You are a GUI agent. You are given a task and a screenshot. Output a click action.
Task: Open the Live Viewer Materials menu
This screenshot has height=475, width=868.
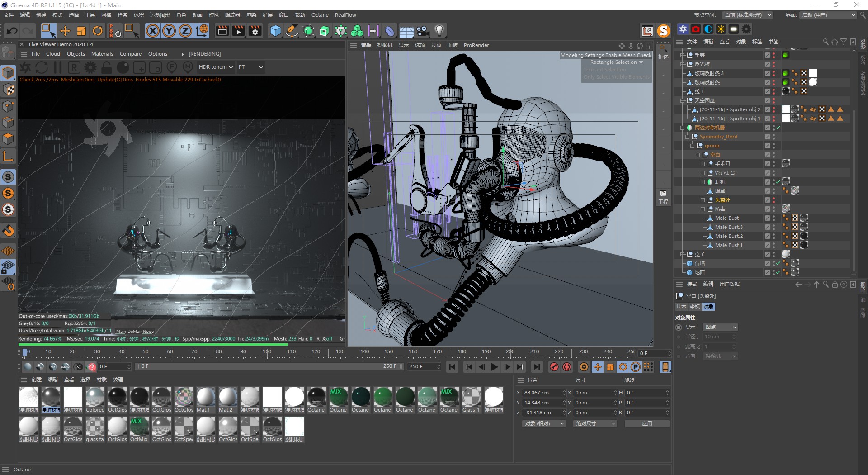102,54
